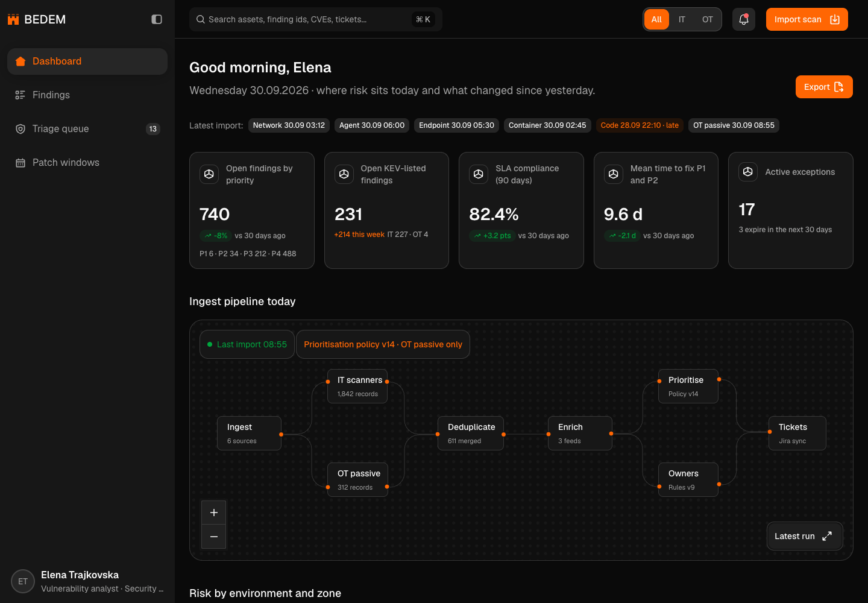
Task: Select Dashboard in the sidebar
Action: click(87, 62)
